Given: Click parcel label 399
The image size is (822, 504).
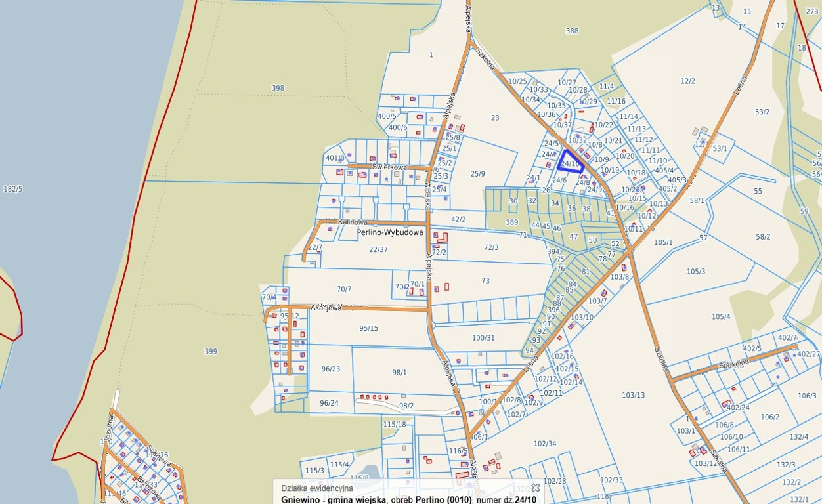Looking at the screenshot, I should tap(210, 352).
